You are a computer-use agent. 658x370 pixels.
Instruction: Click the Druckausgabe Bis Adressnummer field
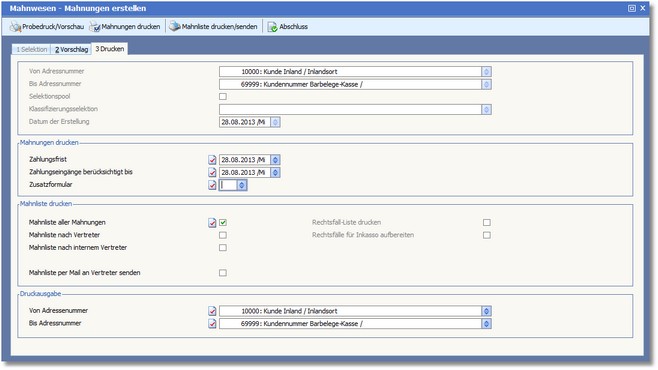[350, 323]
